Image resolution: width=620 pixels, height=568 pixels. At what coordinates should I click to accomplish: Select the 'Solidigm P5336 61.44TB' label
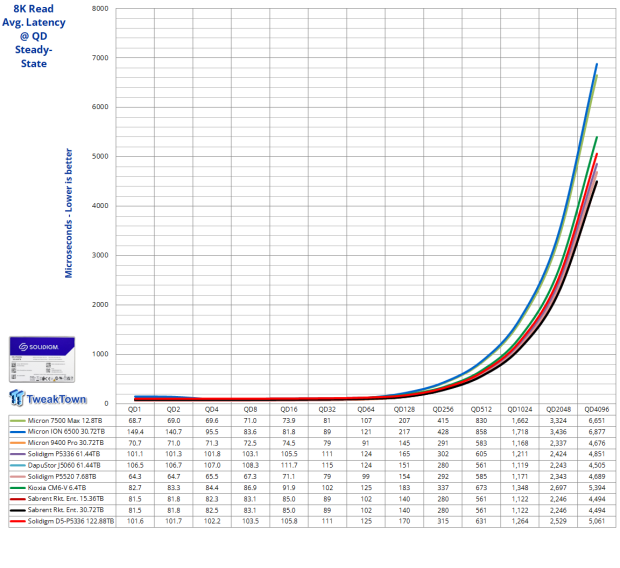point(64,454)
